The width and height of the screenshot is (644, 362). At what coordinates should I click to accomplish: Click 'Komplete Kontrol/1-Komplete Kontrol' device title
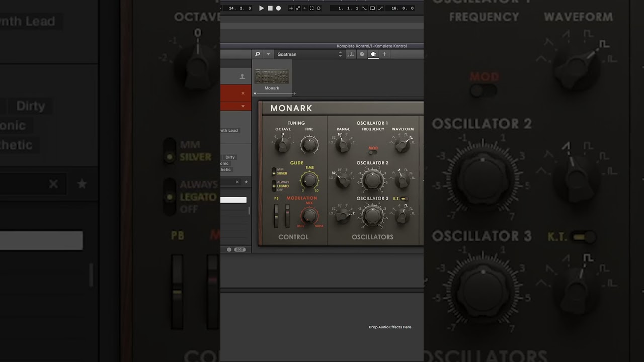tap(372, 46)
